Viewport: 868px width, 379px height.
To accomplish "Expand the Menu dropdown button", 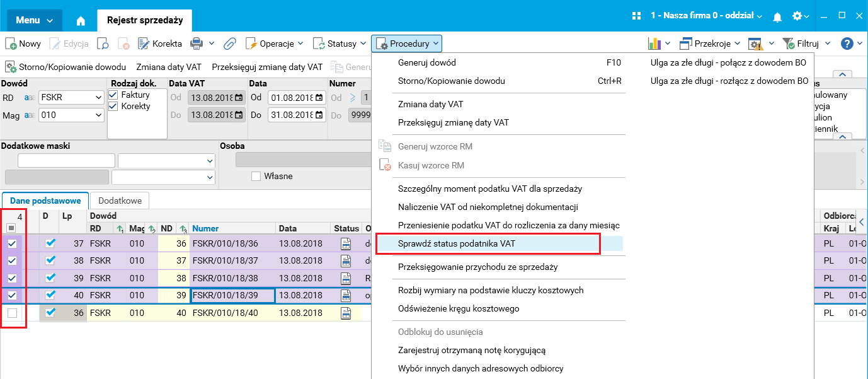I will point(35,20).
